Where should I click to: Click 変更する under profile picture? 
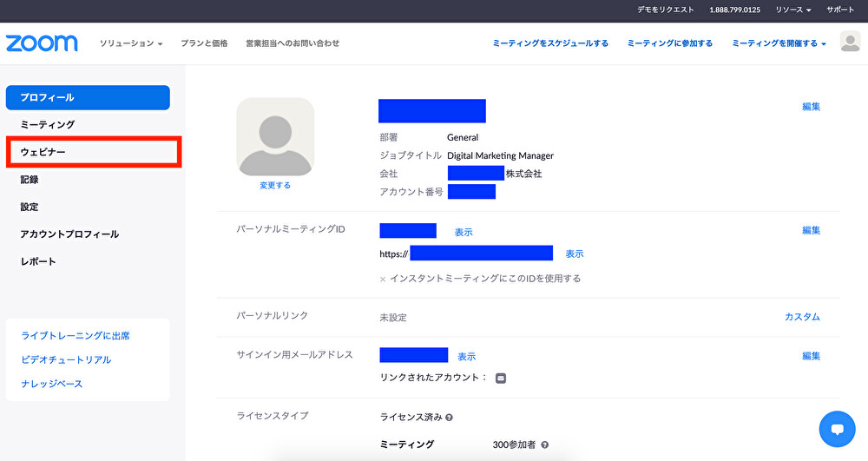coord(275,186)
